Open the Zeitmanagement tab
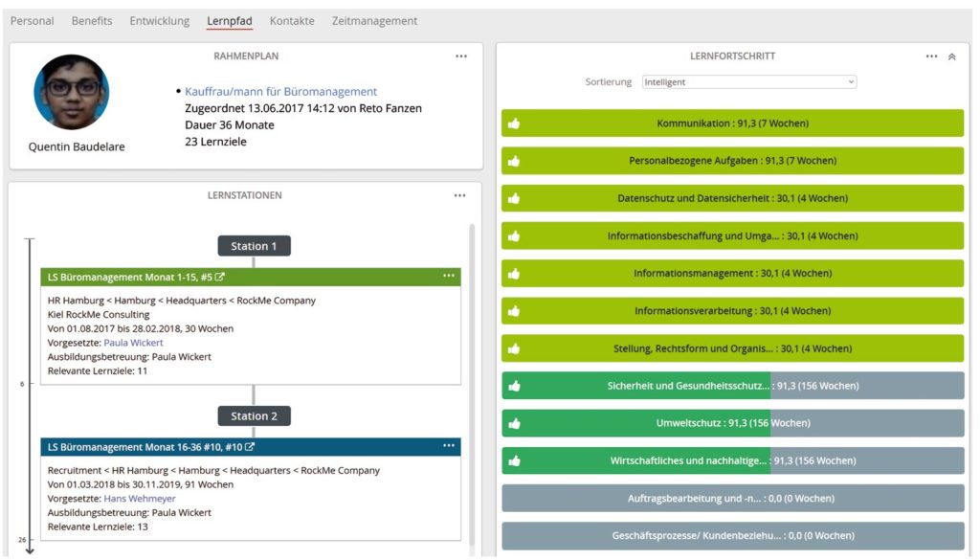Viewport: 980px width, 560px height. pos(374,20)
